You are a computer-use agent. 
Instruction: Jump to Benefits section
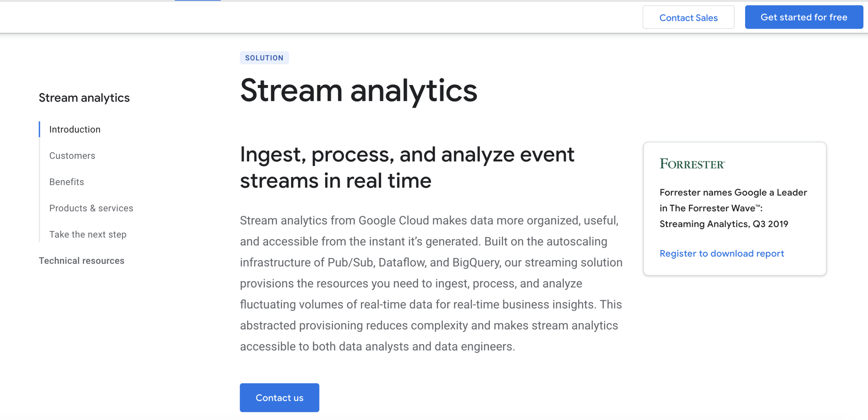point(67,182)
